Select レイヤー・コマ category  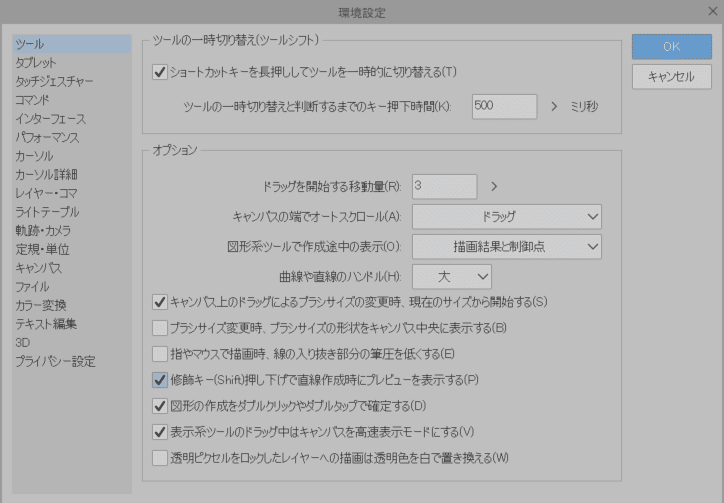(46, 193)
